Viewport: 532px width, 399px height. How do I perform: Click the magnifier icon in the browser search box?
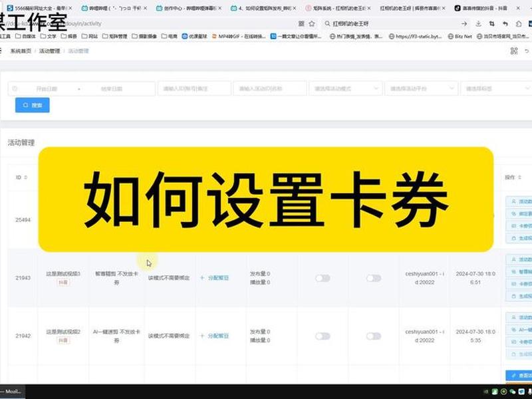point(327,24)
